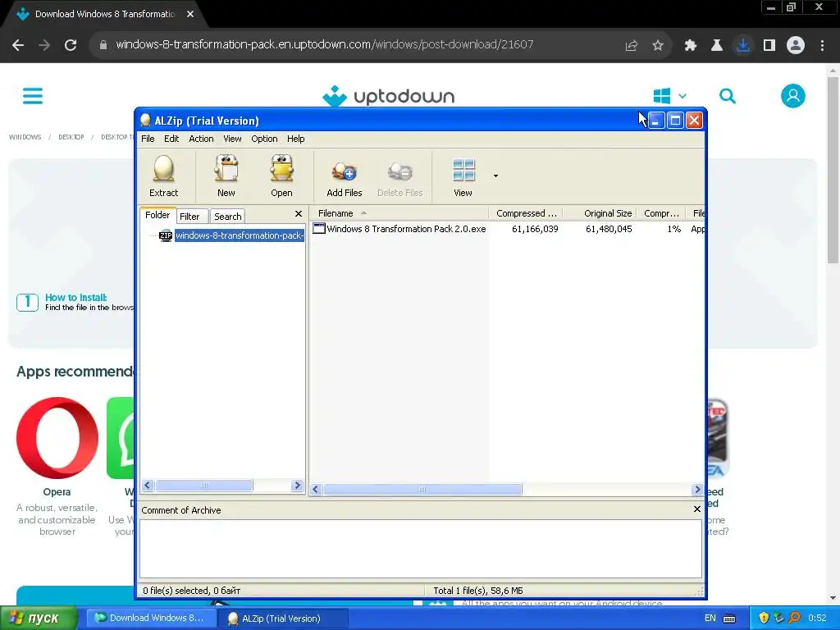This screenshot has width=840, height=630.
Task: Click inside the Comment of Archive text box
Action: (421, 549)
